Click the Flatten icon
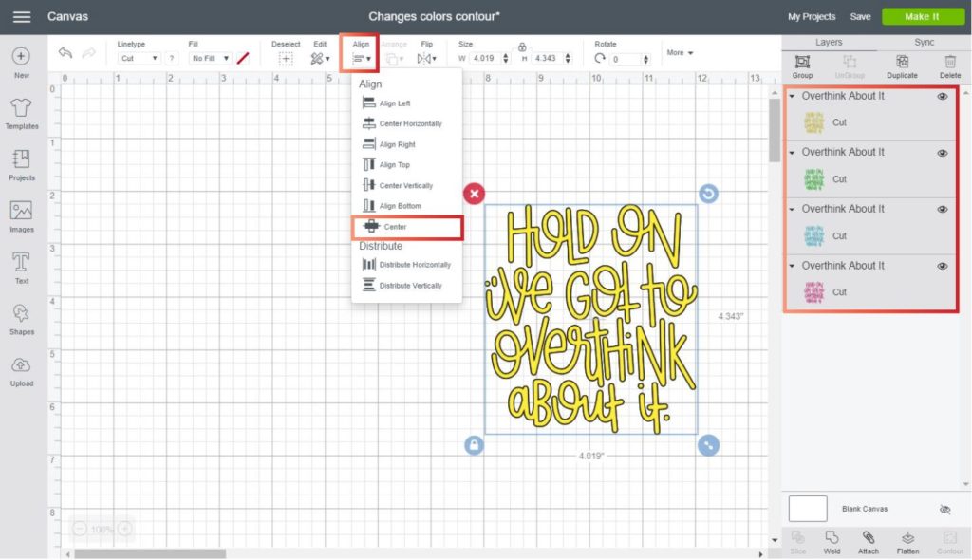 pos(908,538)
